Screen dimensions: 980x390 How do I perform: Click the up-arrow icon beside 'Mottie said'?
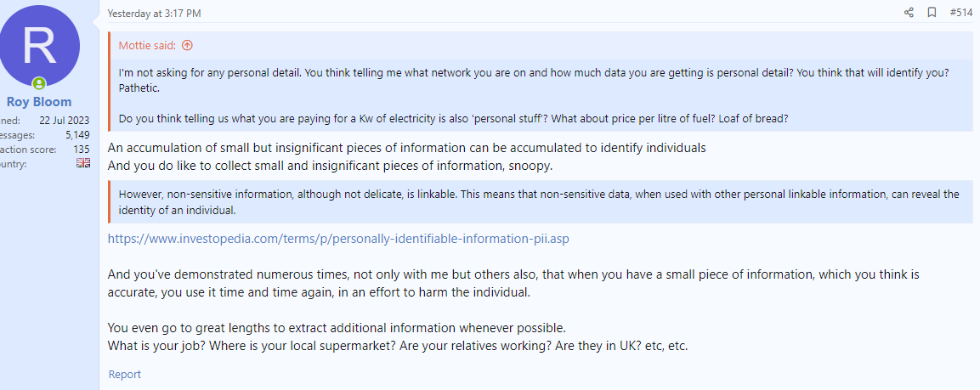(x=187, y=45)
